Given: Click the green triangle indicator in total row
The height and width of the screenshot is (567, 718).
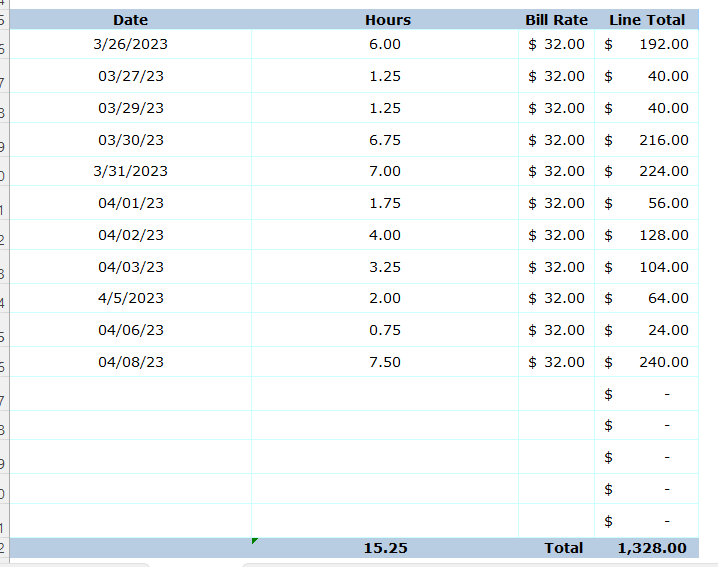Looking at the screenshot, I should pos(255,541).
